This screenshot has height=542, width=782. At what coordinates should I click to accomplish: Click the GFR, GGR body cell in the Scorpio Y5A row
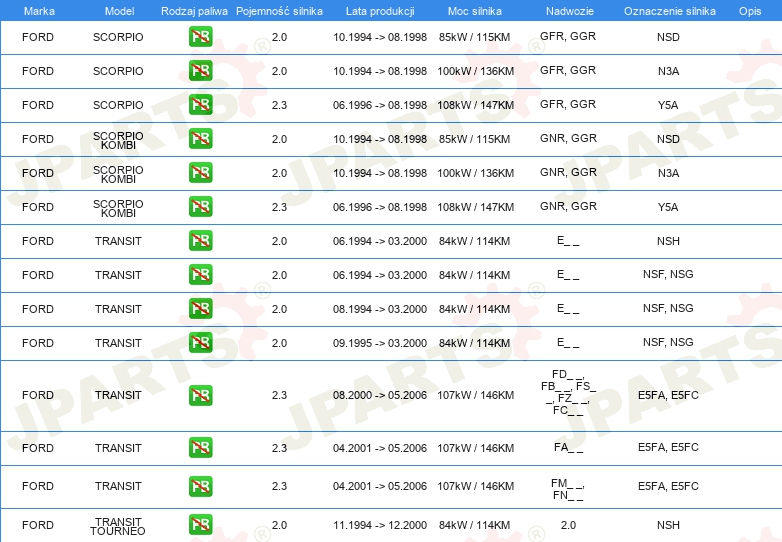click(x=568, y=104)
